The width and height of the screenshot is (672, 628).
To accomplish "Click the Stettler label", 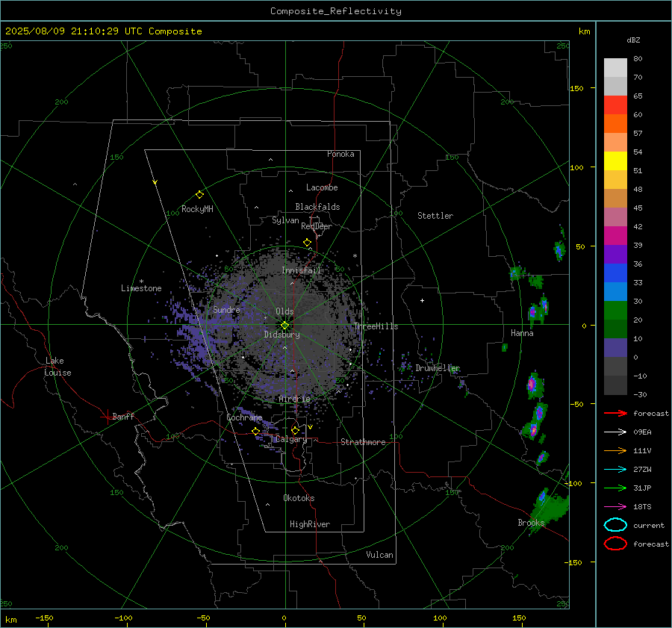I will click(435, 216).
